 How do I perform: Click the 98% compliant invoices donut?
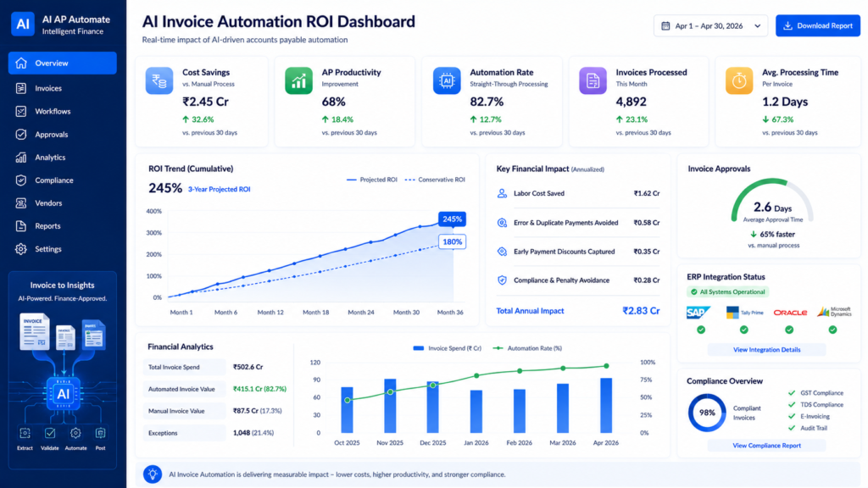click(707, 413)
